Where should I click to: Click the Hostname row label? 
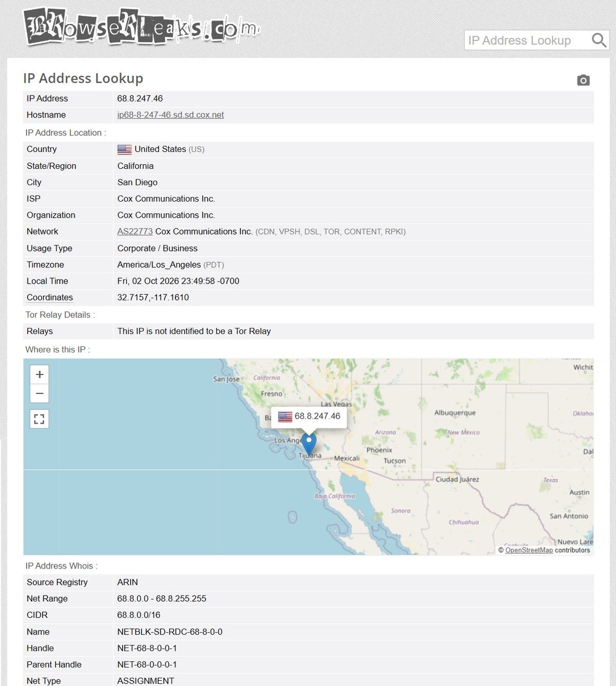pyautogui.click(x=46, y=115)
